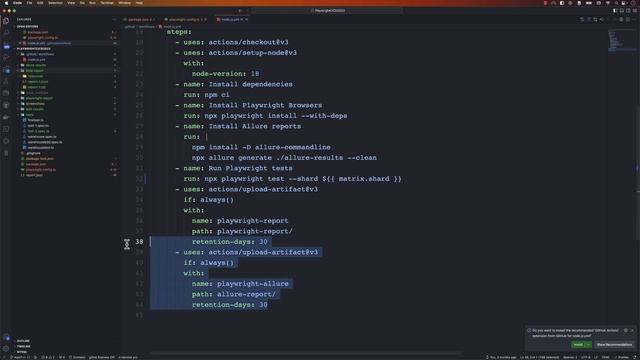Toggle the primary side bar layout button
This screenshot has height=360, width=640.
click(615, 11)
